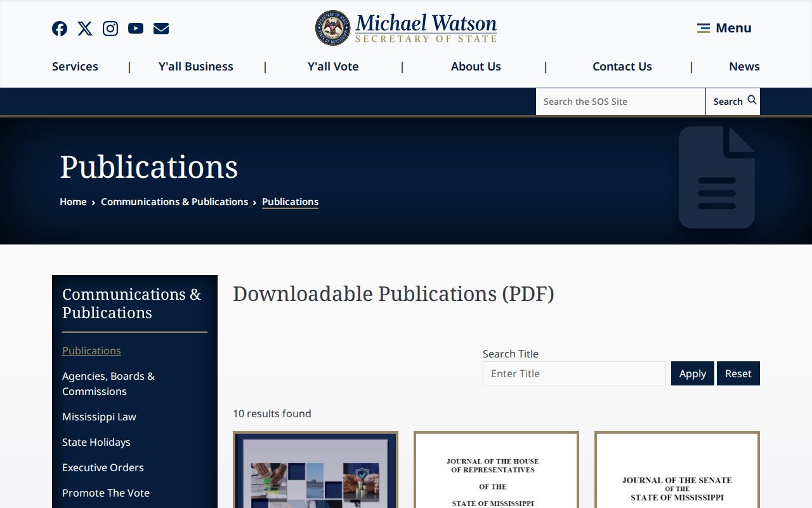Open the Facebook social icon
812x508 pixels.
point(60,29)
